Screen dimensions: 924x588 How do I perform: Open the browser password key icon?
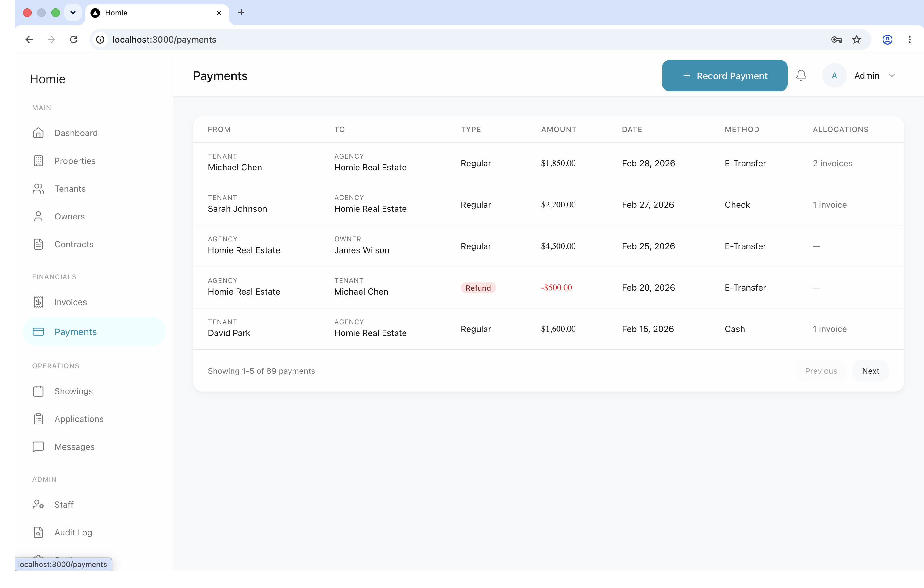point(836,40)
